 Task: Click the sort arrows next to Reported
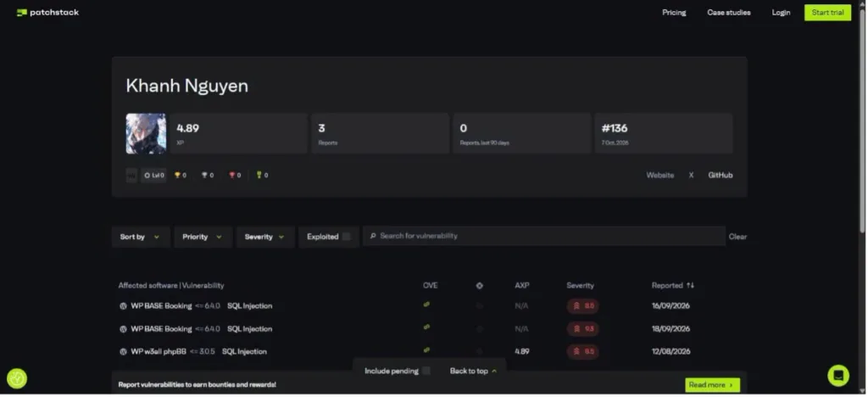pos(690,286)
